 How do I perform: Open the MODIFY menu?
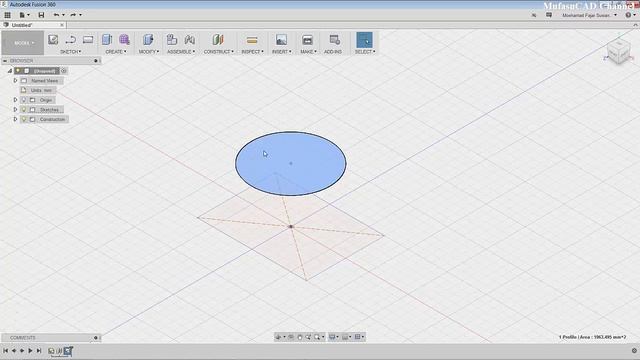(x=149, y=52)
